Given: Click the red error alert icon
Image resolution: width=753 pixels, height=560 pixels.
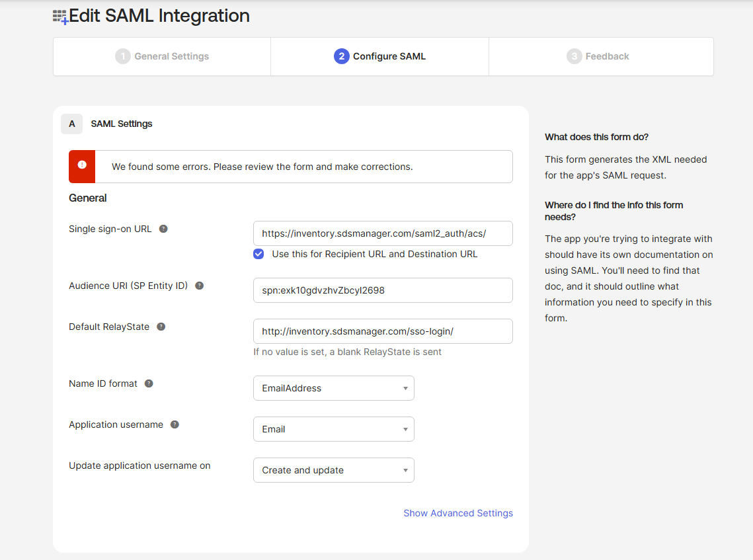Looking at the screenshot, I should tap(82, 166).
